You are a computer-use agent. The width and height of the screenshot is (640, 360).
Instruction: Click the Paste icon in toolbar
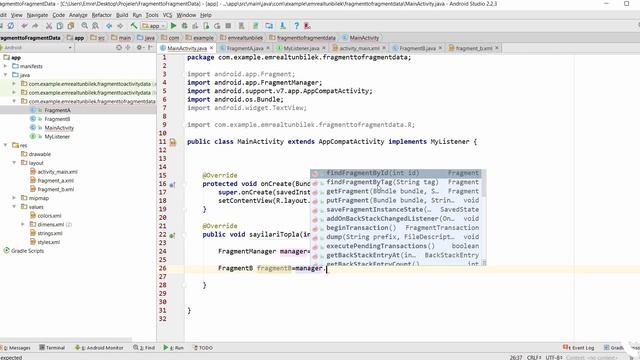point(71,26)
